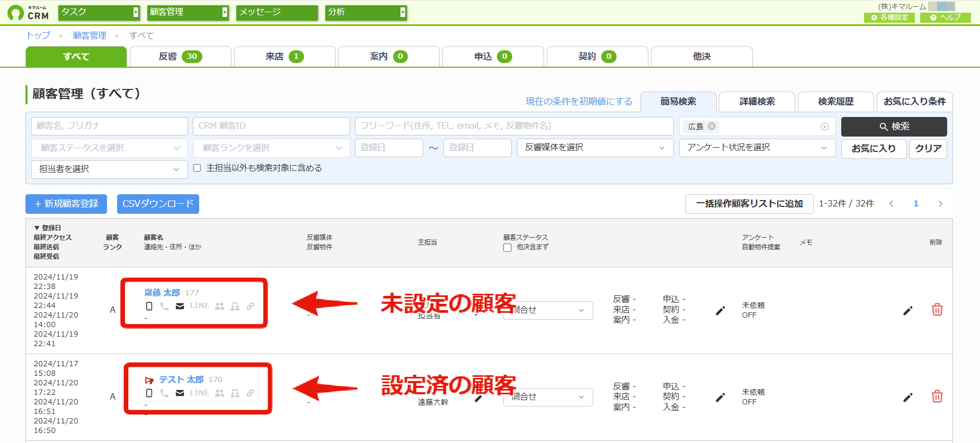Open 各種設定 gear settings
This screenshot has width=980, height=443.
tap(889, 17)
